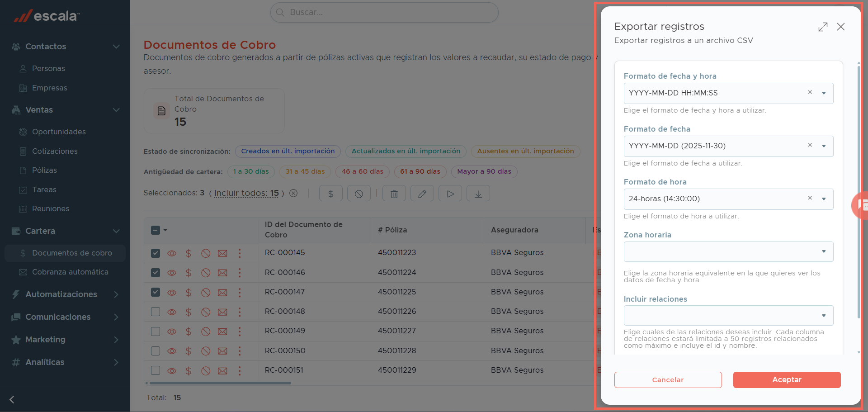This screenshot has width=868, height=412.
Task: Uncheck the RC-000146 row checkbox
Action: pos(156,272)
